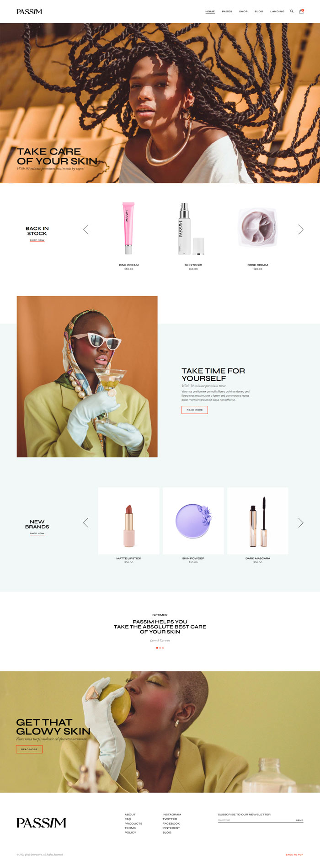Screen dimensions: 320x868
Task: Go to previous New Brands product
Action: tap(86, 522)
